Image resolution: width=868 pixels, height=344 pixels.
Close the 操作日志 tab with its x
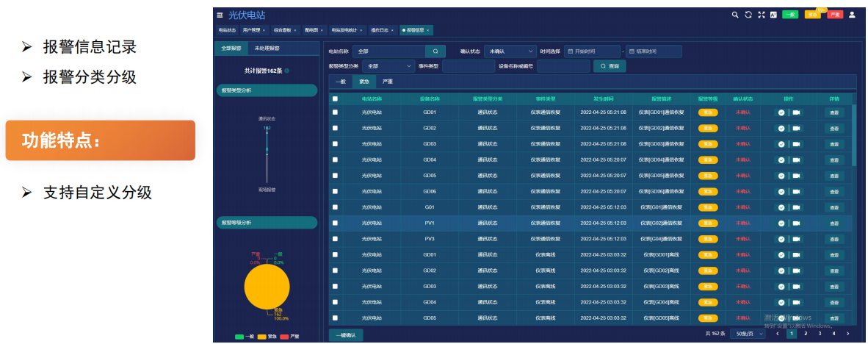click(392, 30)
